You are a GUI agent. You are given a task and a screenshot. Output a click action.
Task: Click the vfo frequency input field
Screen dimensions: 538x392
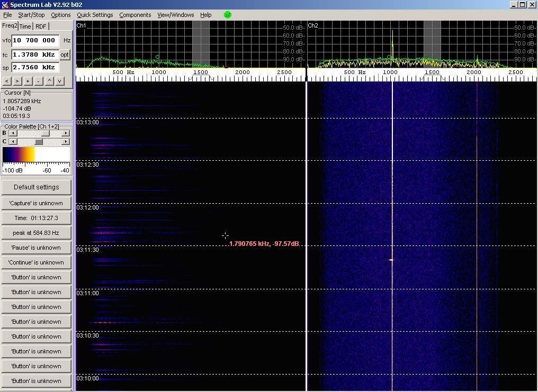[34, 40]
